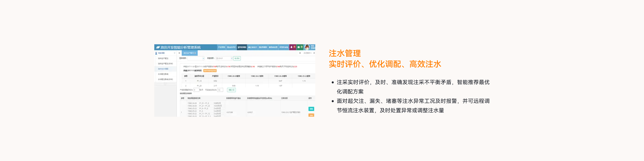Click the P1_22 table cell
644x161 pixels.
pyautogui.click(x=199, y=86)
